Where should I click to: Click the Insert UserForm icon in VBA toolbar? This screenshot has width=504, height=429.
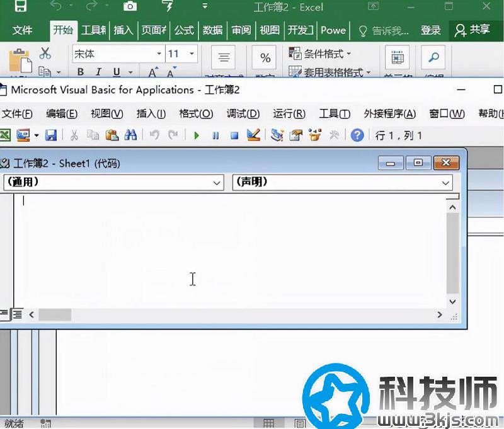tap(23, 135)
